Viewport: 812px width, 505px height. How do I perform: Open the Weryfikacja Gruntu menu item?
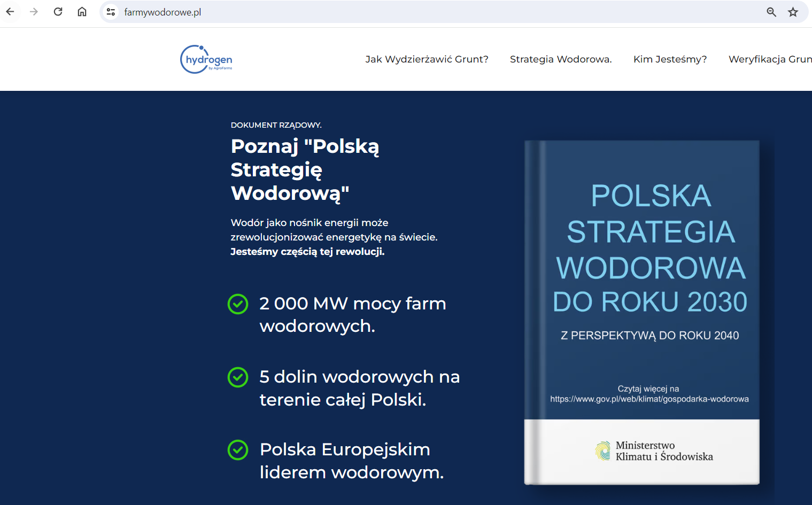tap(770, 59)
